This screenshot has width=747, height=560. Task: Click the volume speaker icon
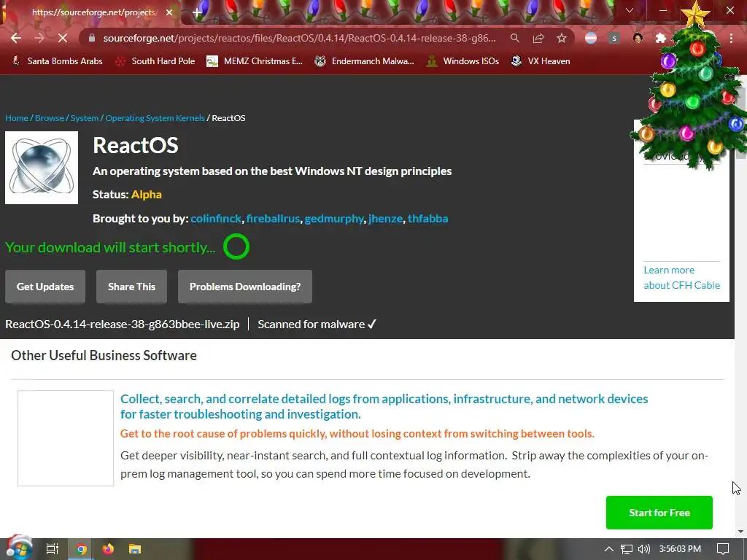click(644, 549)
